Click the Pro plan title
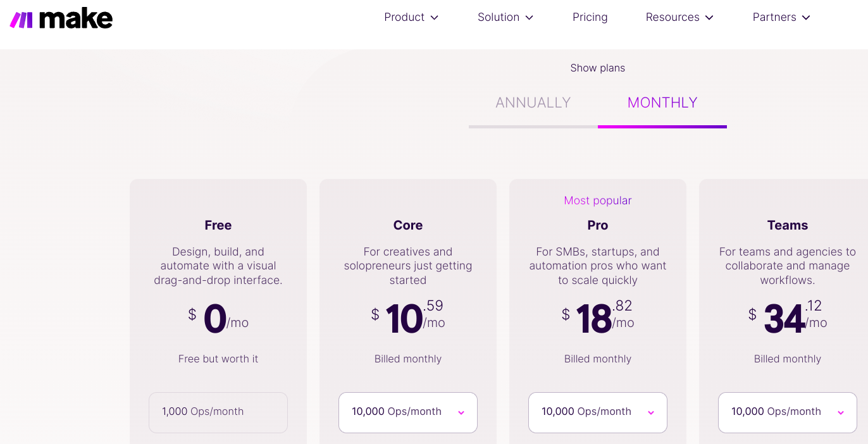The height and width of the screenshot is (444, 868). tap(598, 225)
